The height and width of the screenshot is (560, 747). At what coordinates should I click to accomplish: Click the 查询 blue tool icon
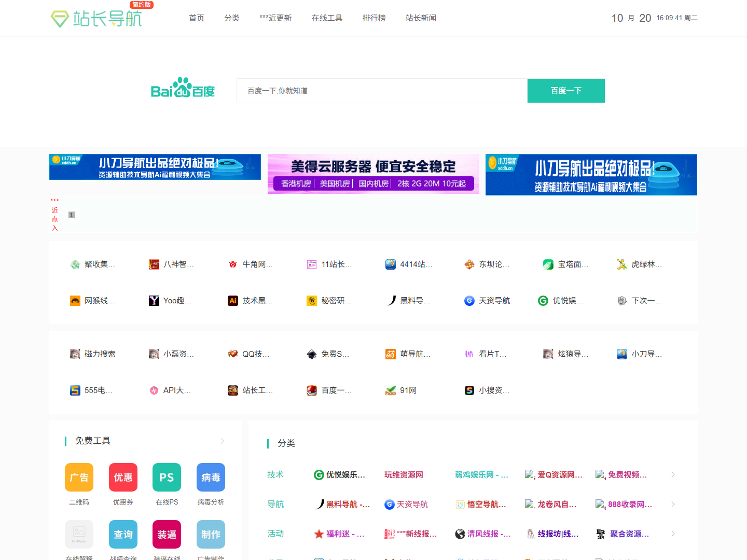coord(123,534)
